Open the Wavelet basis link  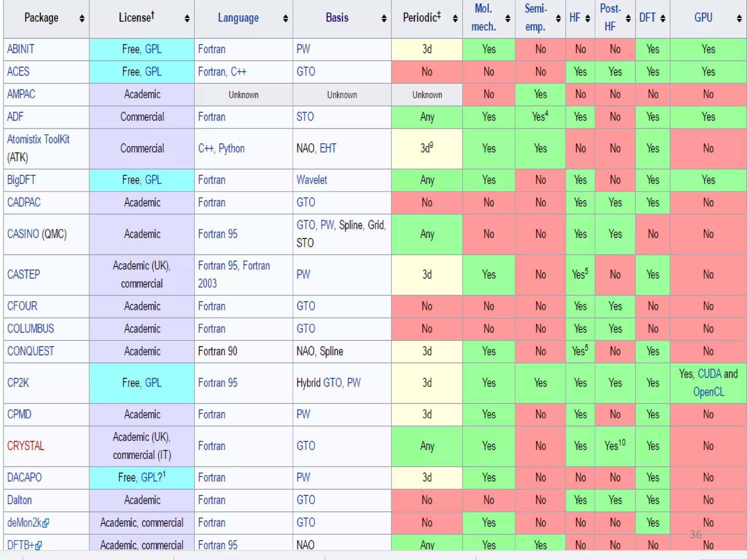click(311, 180)
